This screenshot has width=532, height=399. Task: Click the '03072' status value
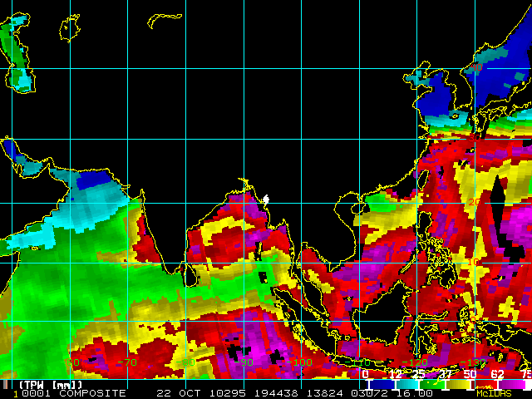pos(369,393)
